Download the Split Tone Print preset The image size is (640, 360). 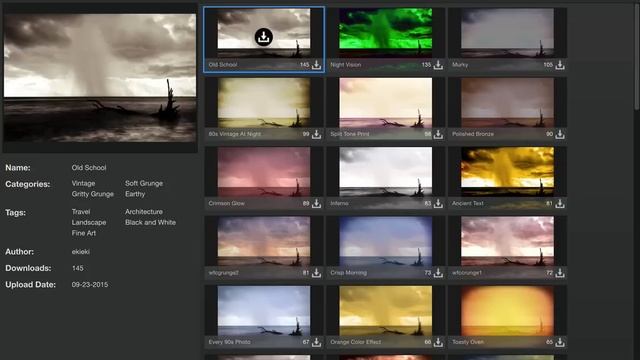(x=438, y=134)
